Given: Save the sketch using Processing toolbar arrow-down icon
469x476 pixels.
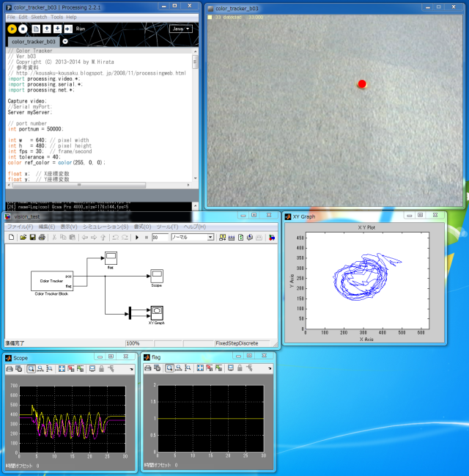Looking at the screenshot, I should tap(57, 29).
